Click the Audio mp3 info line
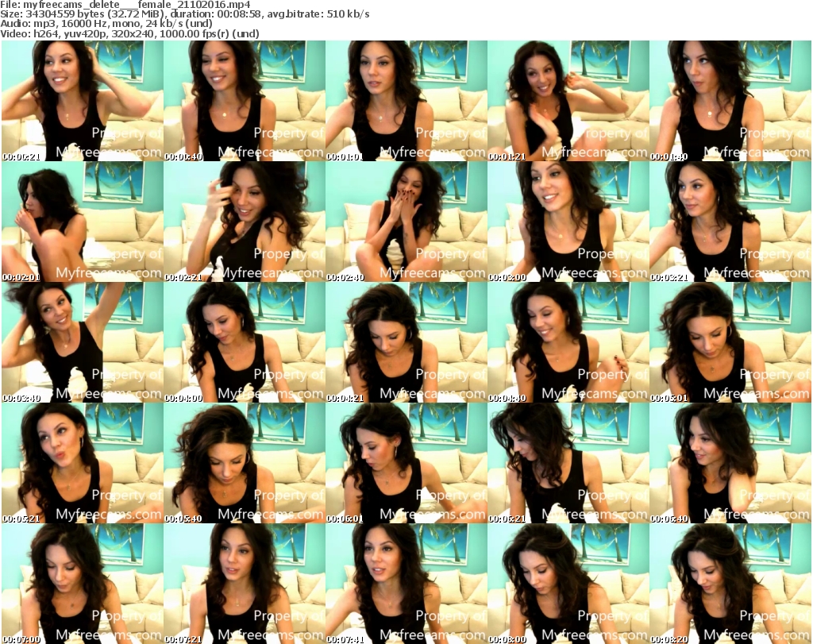The height and width of the screenshot is (644, 813). [x=106, y=24]
